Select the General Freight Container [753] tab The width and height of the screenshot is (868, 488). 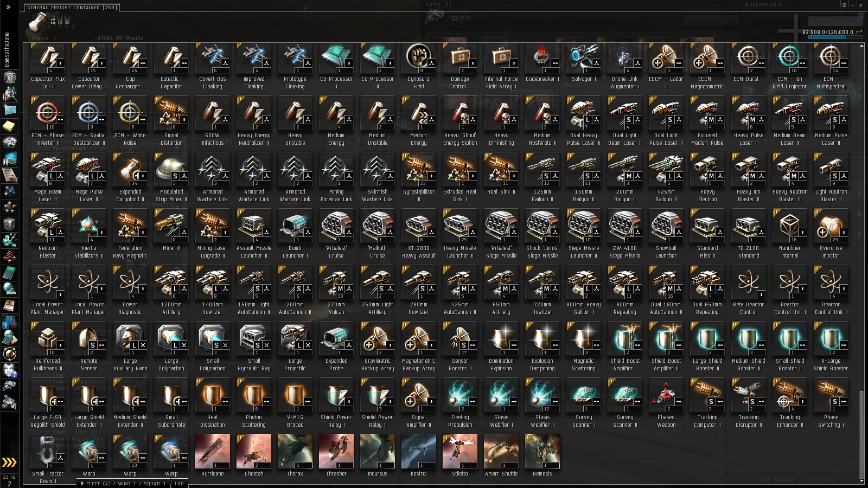[72, 8]
